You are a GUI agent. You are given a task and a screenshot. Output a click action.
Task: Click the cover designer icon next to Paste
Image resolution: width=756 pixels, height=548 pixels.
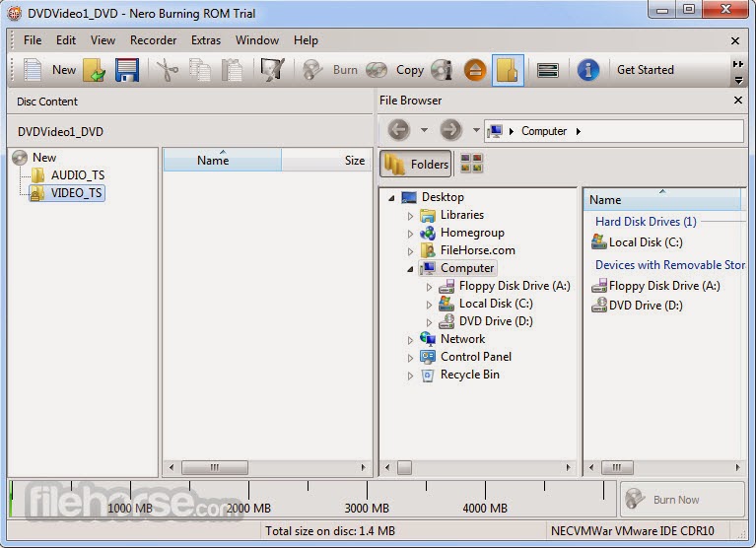(272, 70)
